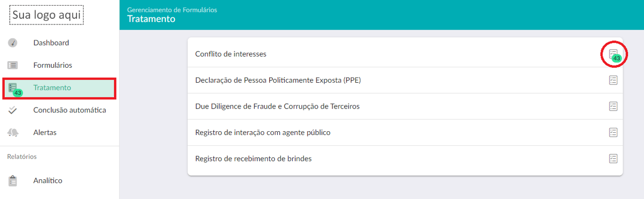Open checklist icon for Due Diligence de Fraude
The width and height of the screenshot is (644, 199).
pyautogui.click(x=613, y=106)
